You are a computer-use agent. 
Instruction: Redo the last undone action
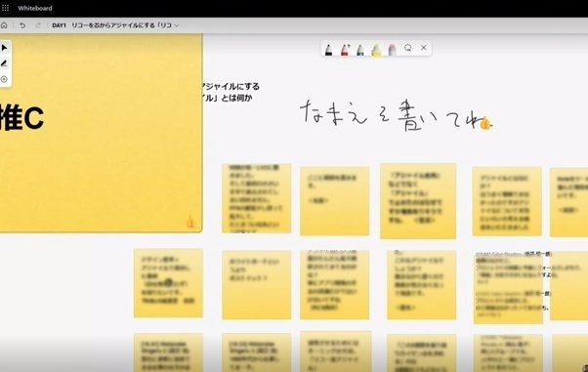[38, 25]
